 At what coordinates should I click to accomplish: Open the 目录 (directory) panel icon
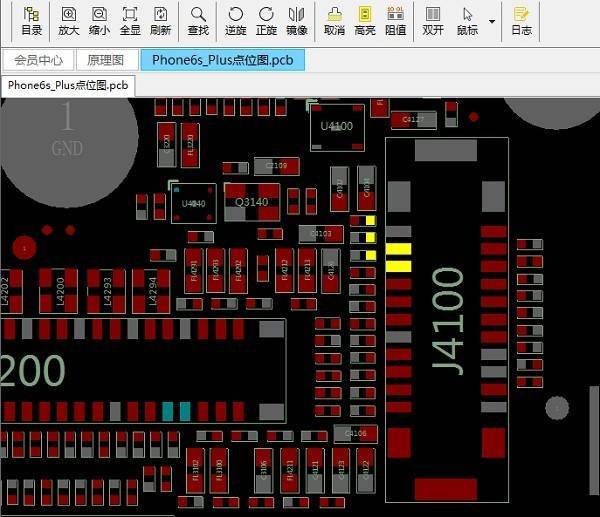pyautogui.click(x=32, y=20)
